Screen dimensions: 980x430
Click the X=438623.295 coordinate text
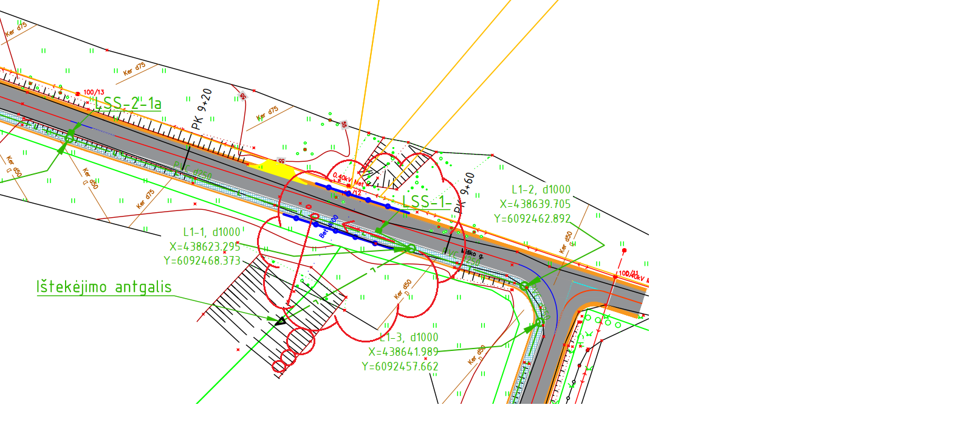[x=205, y=247]
